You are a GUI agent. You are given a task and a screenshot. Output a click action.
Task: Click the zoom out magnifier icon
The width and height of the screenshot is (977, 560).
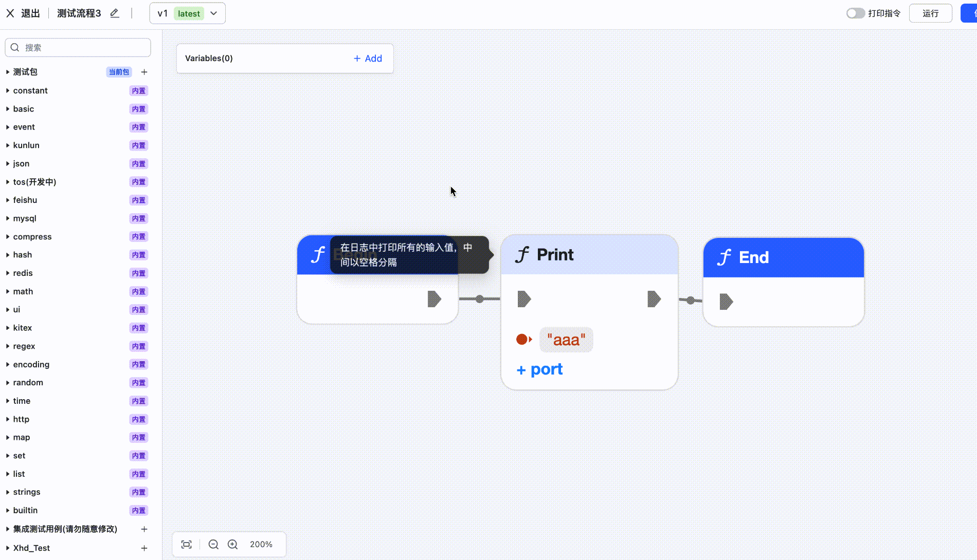click(x=213, y=545)
